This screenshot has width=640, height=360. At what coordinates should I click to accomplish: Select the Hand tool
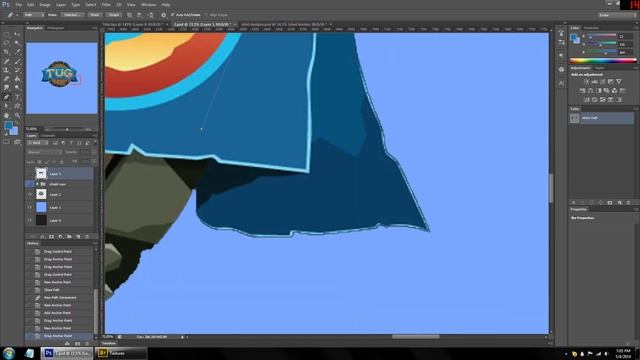point(7,116)
